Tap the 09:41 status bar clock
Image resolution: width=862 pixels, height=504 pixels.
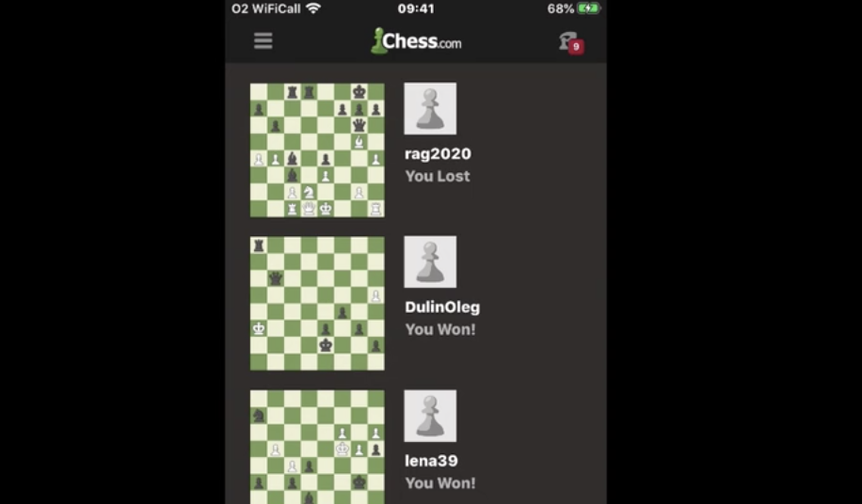click(x=416, y=8)
